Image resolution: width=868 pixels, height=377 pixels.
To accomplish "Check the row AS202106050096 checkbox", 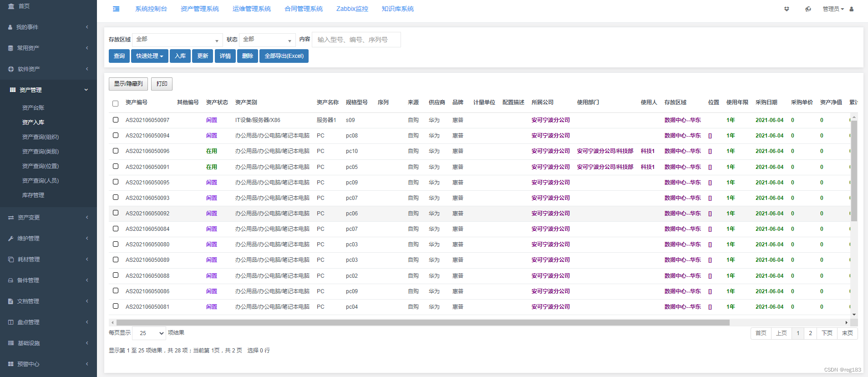I will point(116,151).
